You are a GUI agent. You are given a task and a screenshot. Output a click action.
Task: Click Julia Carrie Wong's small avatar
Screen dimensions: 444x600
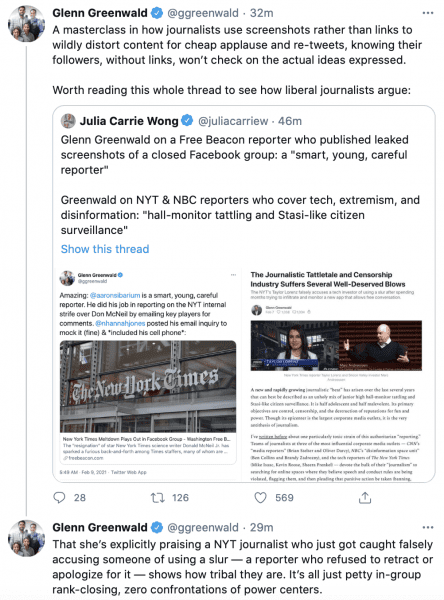(x=68, y=121)
